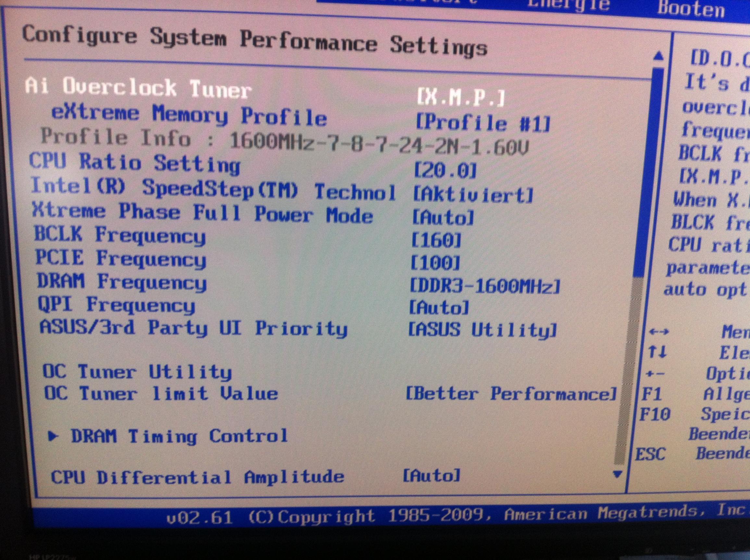This screenshot has width=750, height=560.
Task: Toggle ASUS/3rd Party UI Priority value
Action: [x=482, y=330]
